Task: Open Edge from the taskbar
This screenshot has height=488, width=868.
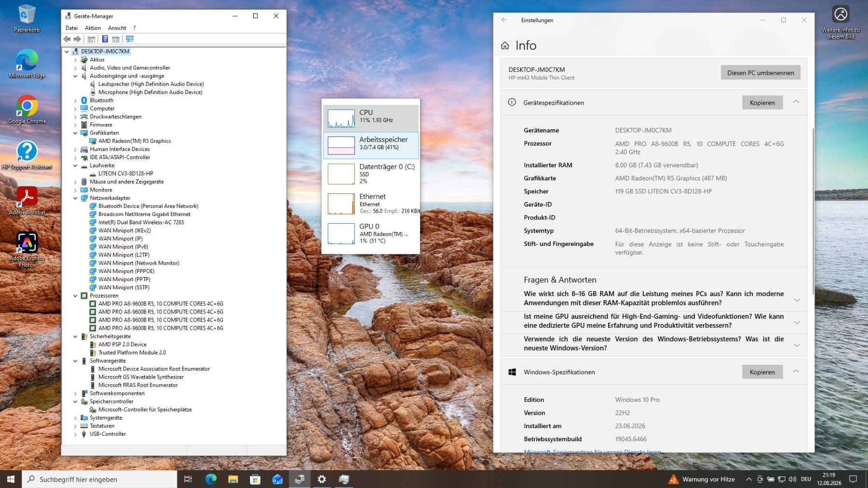Action: (x=211, y=479)
